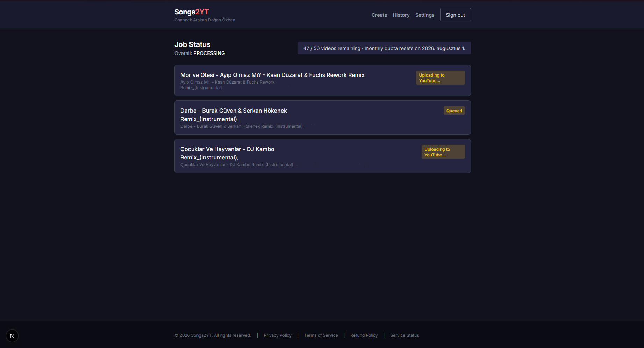The width and height of the screenshot is (644, 348).
Task: Open the Songs2YT logo home link
Action: coord(192,12)
